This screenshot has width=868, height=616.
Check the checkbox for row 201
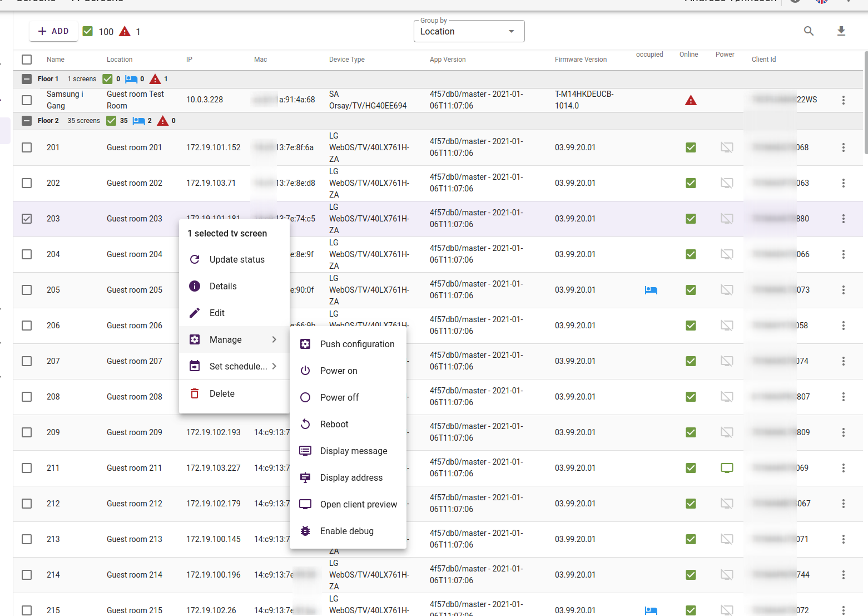click(x=27, y=147)
